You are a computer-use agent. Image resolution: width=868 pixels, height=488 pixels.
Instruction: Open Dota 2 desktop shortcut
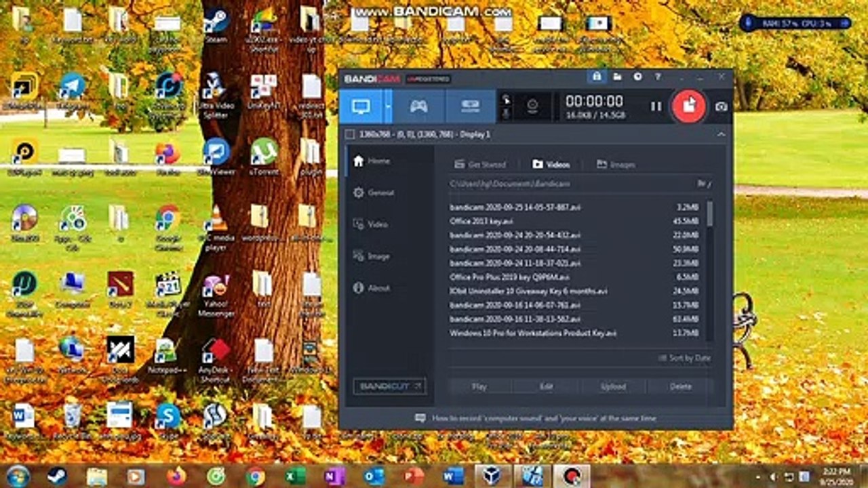[x=120, y=289]
